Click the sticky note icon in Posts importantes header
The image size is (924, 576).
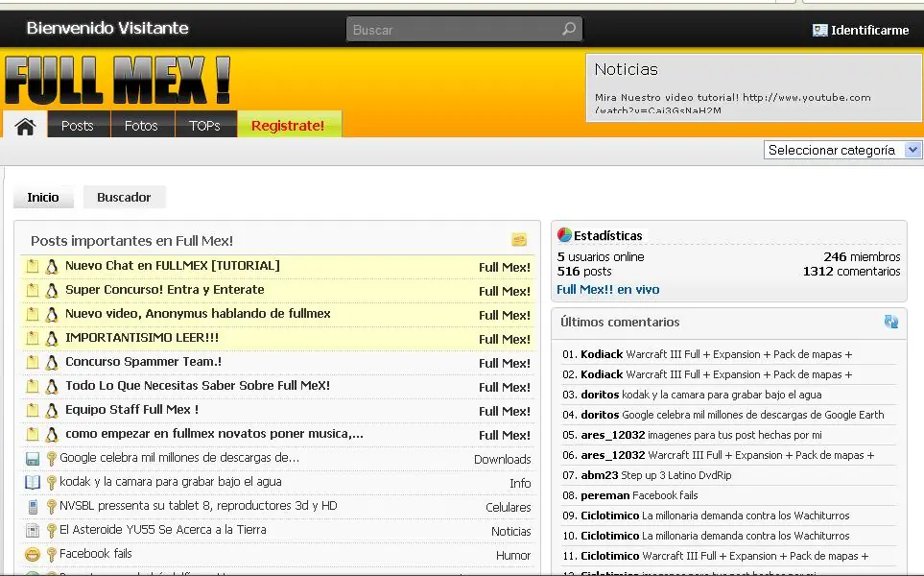pos(519,239)
